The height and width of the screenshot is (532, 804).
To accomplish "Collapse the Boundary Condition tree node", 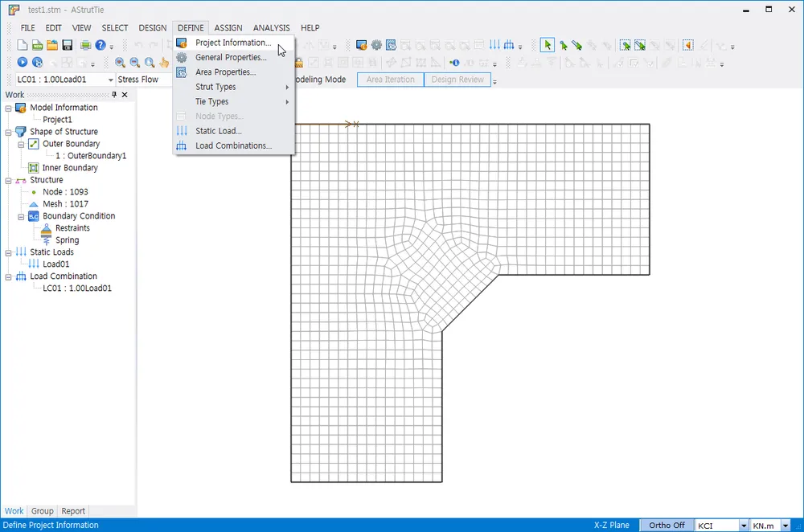I will click(x=21, y=217).
